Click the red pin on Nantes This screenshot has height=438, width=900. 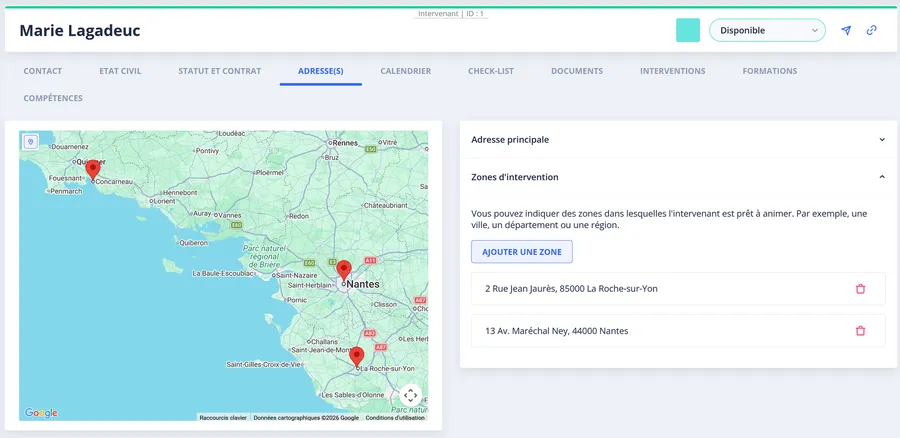coord(344,270)
